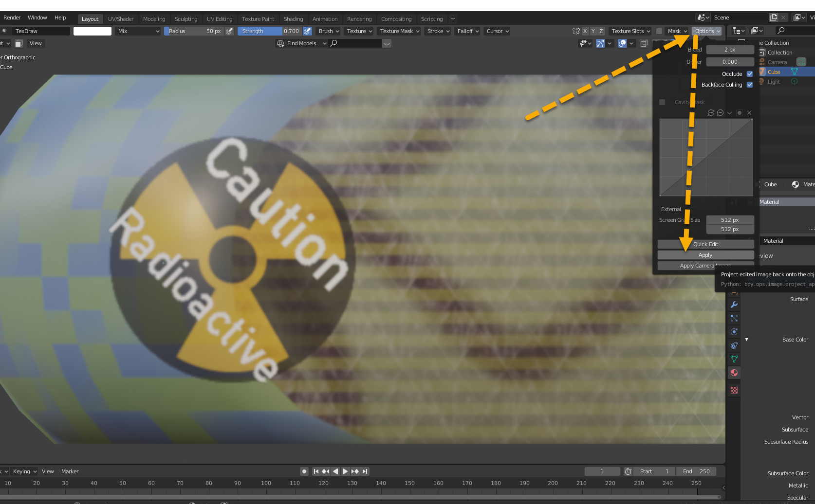The width and height of the screenshot is (815, 504).
Task: Click the Camera data icon in outliner
Action: pos(801,62)
